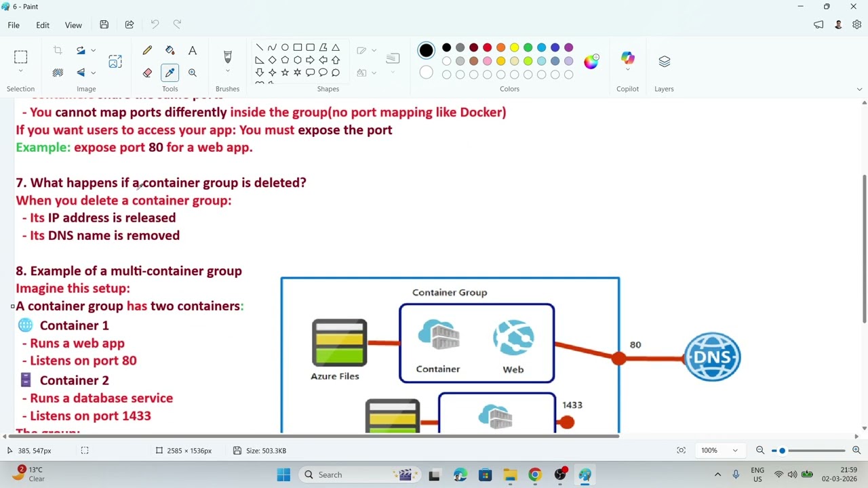This screenshot has height=488, width=868.
Task: Open Paint Settings gear
Action: pyautogui.click(x=856, y=25)
